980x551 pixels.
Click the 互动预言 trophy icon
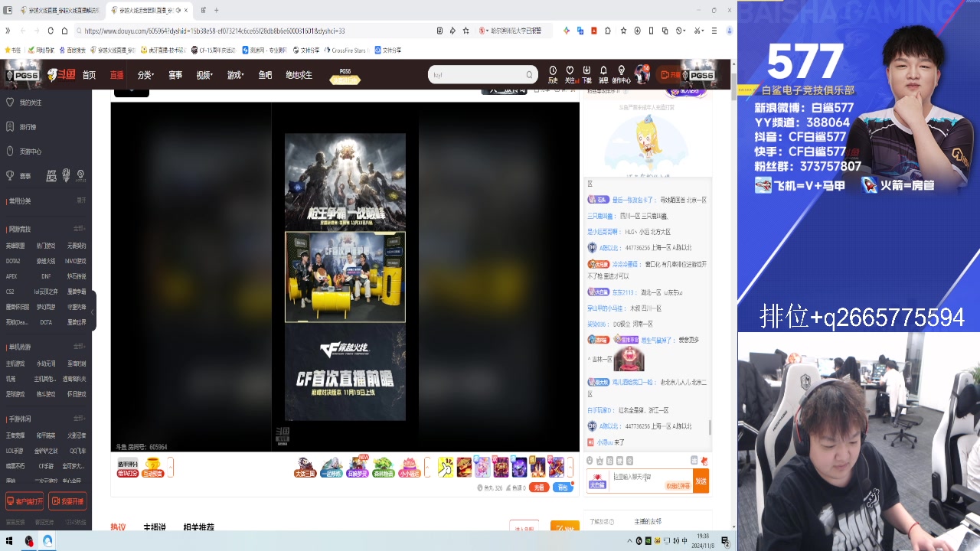pyautogui.click(x=153, y=467)
